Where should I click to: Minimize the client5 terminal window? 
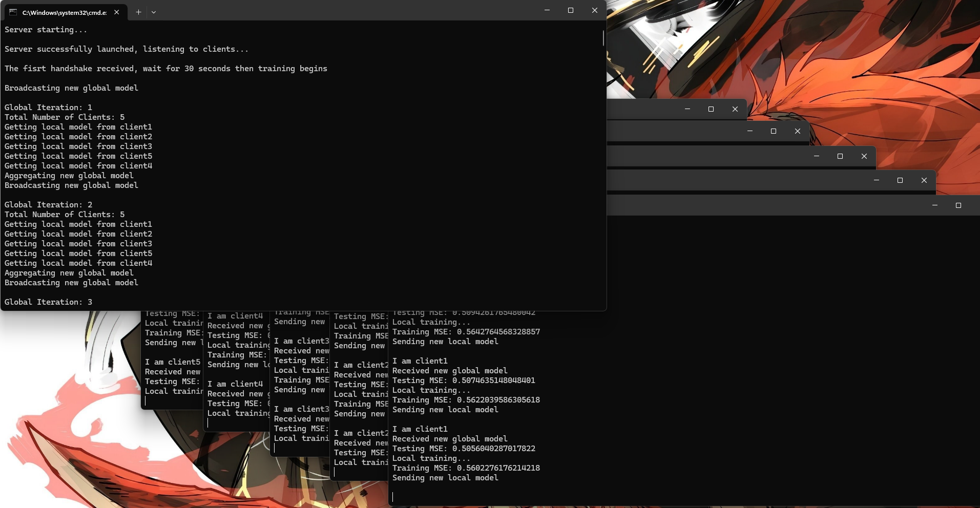[687, 109]
